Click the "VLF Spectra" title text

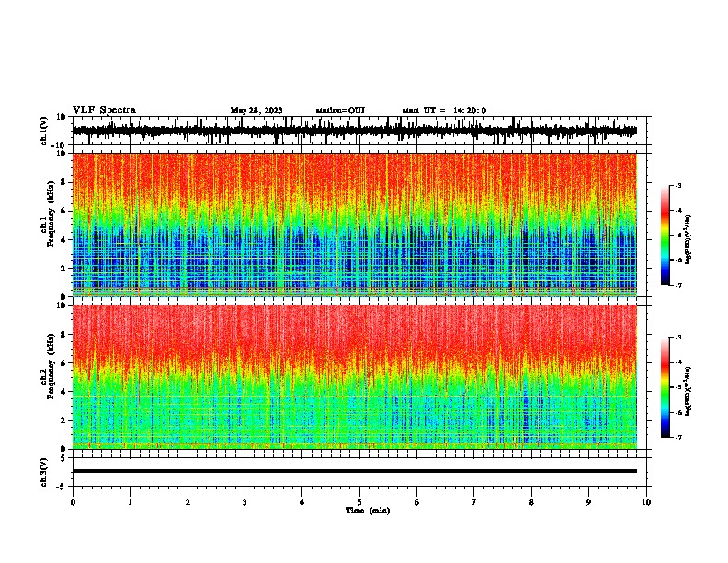(104, 110)
